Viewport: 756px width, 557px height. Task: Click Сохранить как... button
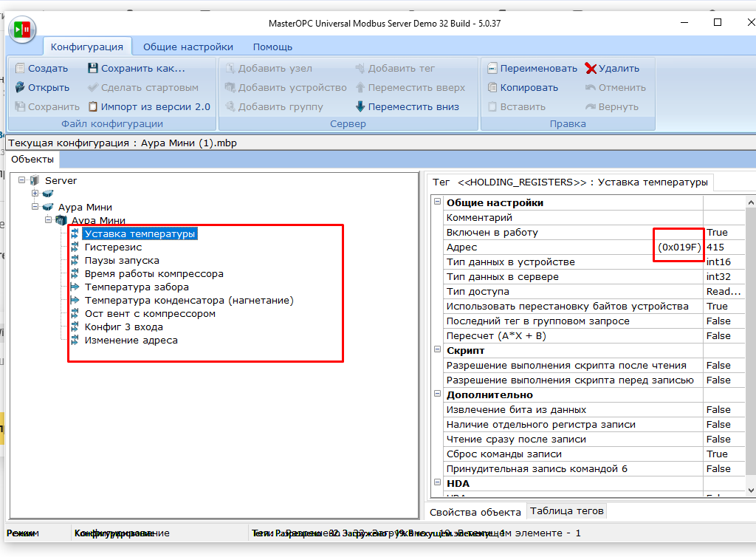(x=137, y=69)
